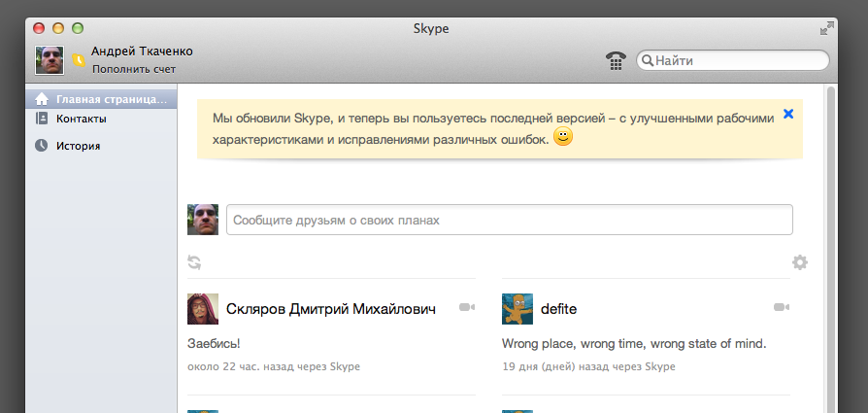Screen dimensions: 868x413
Task: Click Андрей Ткаченко profile avatar in header
Action: click(50, 60)
